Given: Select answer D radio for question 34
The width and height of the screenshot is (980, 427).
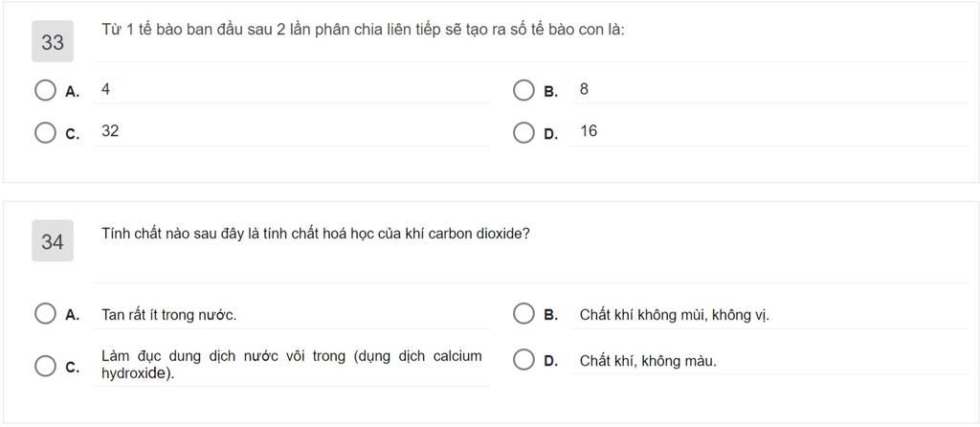Looking at the screenshot, I should pyautogui.click(x=523, y=361).
